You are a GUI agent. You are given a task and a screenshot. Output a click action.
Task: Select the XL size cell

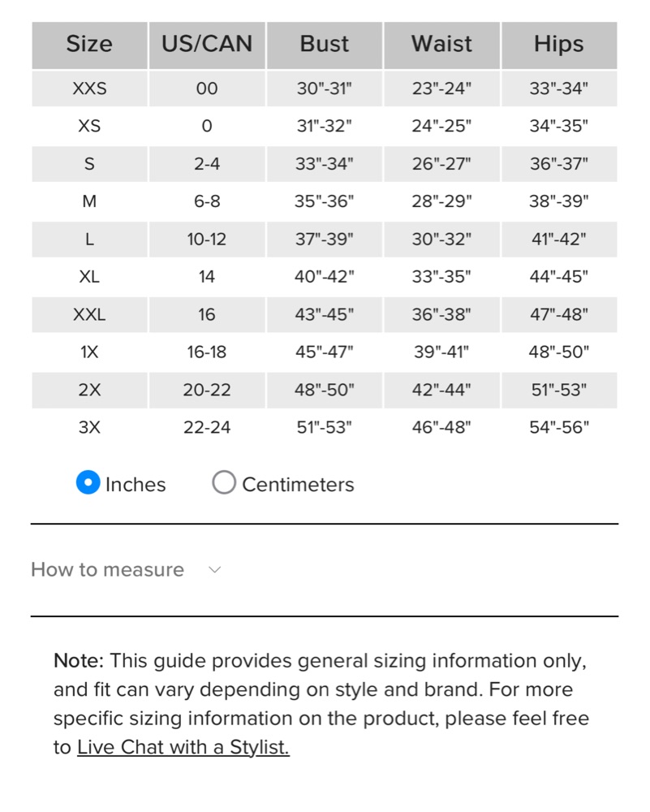pyautogui.click(x=89, y=277)
